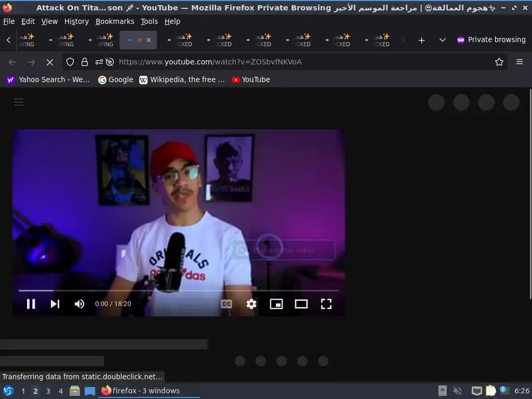The height and width of the screenshot is (399, 532).
Task: Click the Private browsing indicator
Action: [x=491, y=39]
